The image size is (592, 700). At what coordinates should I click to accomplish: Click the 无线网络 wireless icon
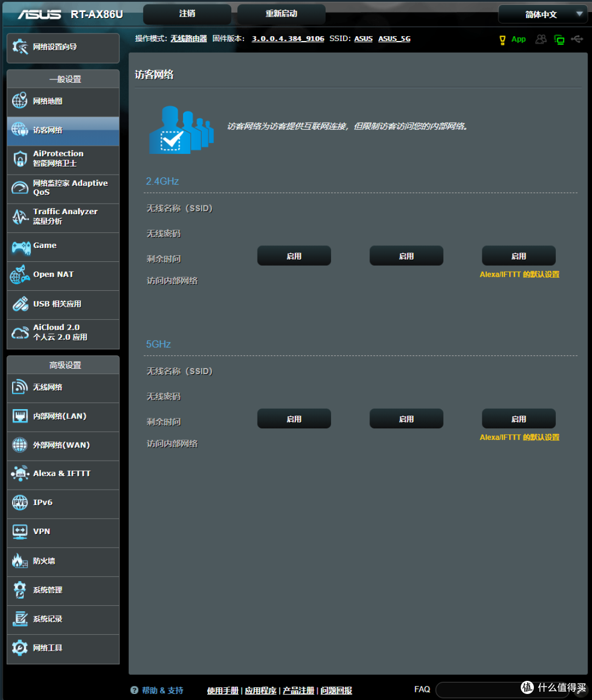tap(20, 387)
